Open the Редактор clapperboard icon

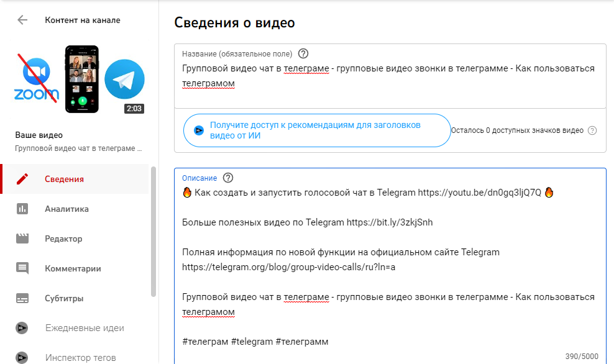[x=22, y=239]
